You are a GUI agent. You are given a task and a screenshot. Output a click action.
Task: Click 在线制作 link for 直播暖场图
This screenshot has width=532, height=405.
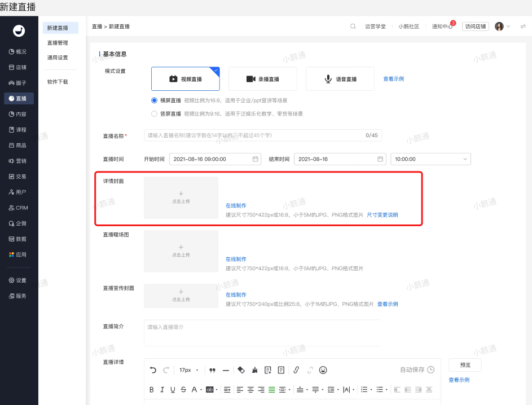point(236,259)
